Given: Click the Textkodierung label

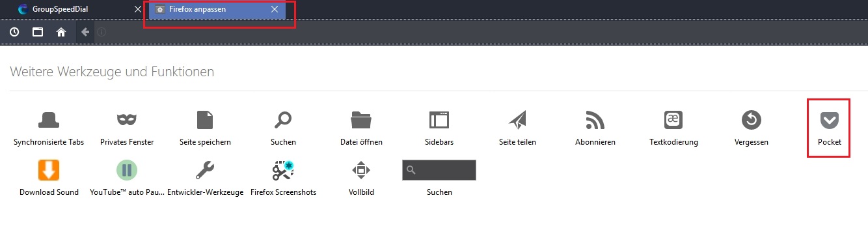Looking at the screenshot, I should point(673,142).
